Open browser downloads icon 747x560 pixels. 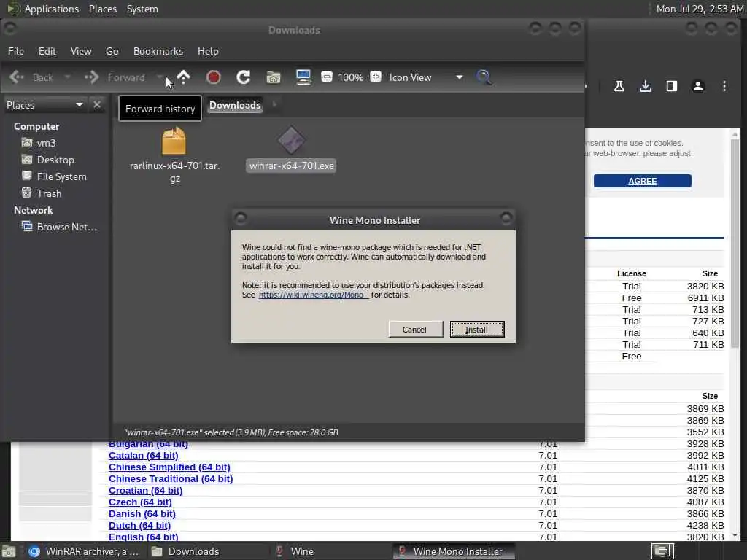(x=646, y=86)
